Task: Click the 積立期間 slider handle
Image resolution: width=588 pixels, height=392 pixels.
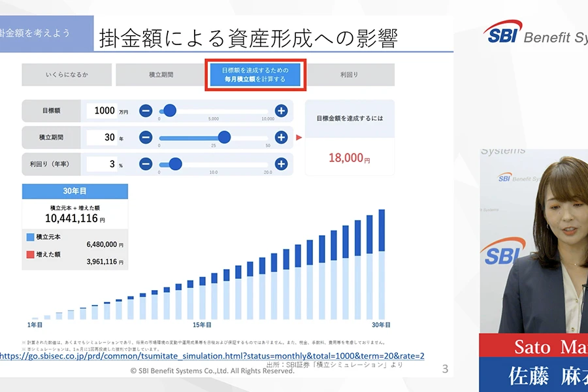Action: (224, 137)
